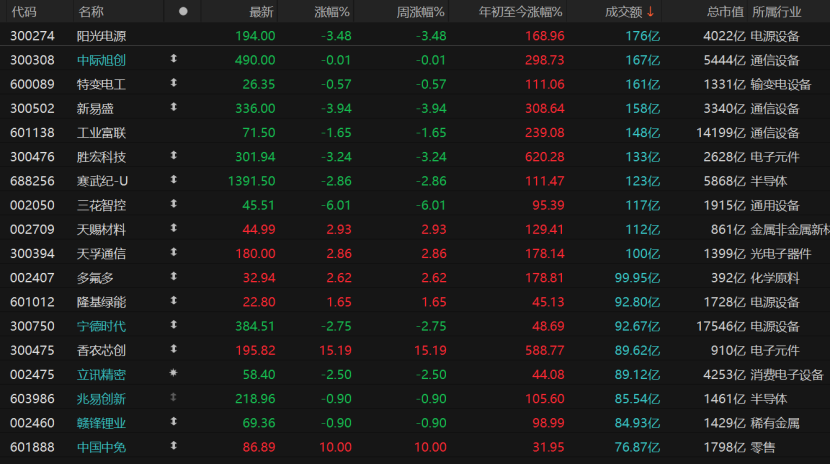
Task: Click 寒武纪-U stock name
Action: coord(102,181)
